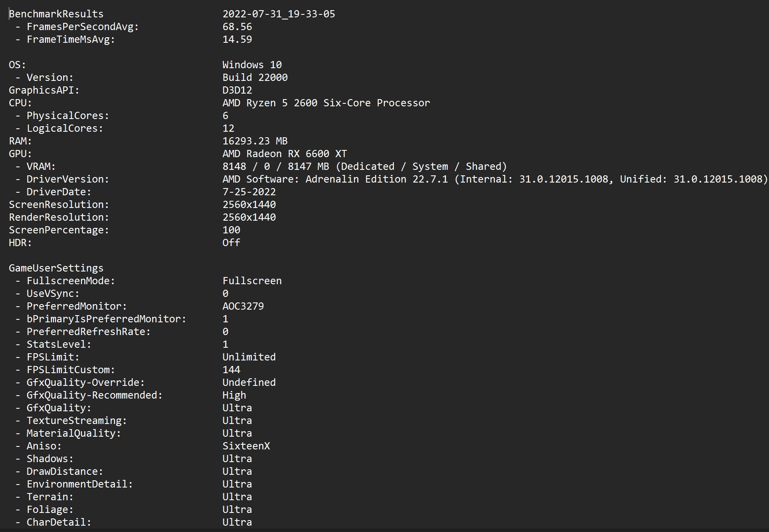Click the PreferredMonitor value AOC3279
Viewport: 769px width, 532px height.
[243, 306]
